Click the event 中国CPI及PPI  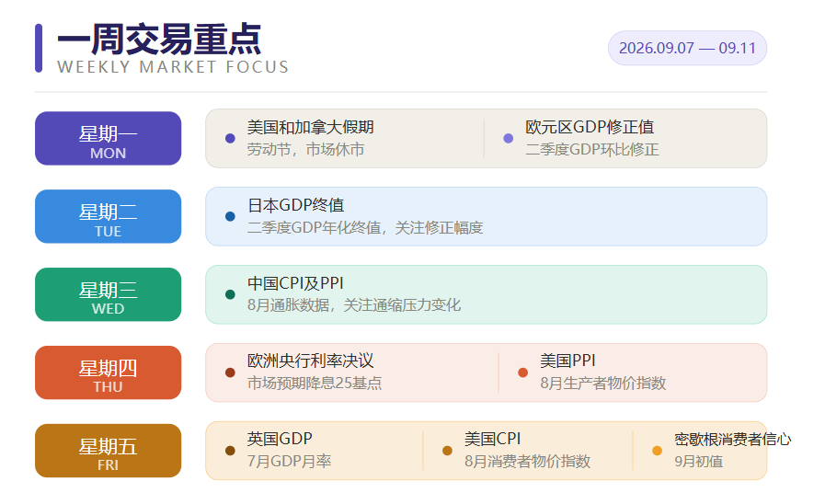click(295, 283)
